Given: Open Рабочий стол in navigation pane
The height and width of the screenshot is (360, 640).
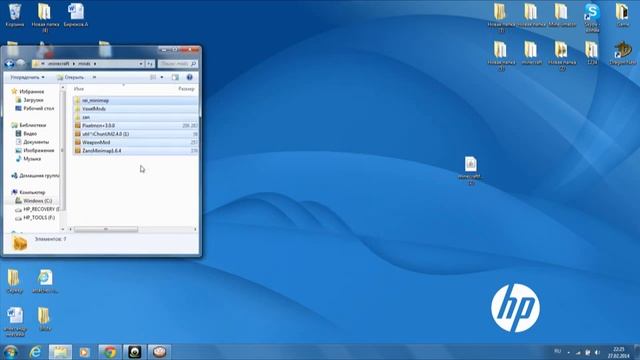Looking at the screenshot, I should 38,108.
